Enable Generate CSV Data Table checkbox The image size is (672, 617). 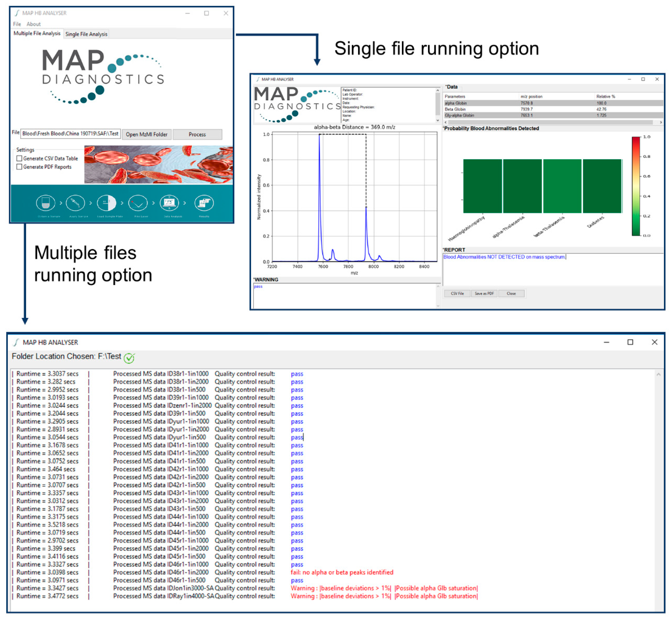[x=19, y=159]
